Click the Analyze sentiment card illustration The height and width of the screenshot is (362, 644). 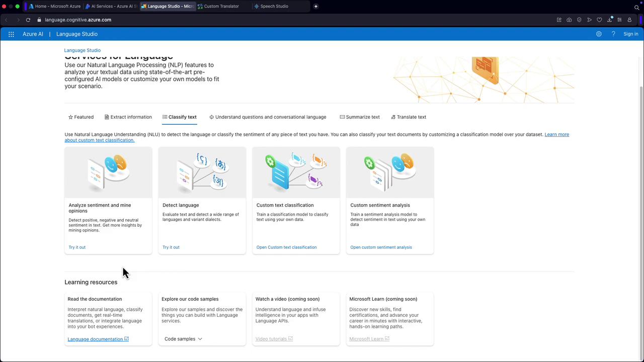pyautogui.click(x=108, y=172)
